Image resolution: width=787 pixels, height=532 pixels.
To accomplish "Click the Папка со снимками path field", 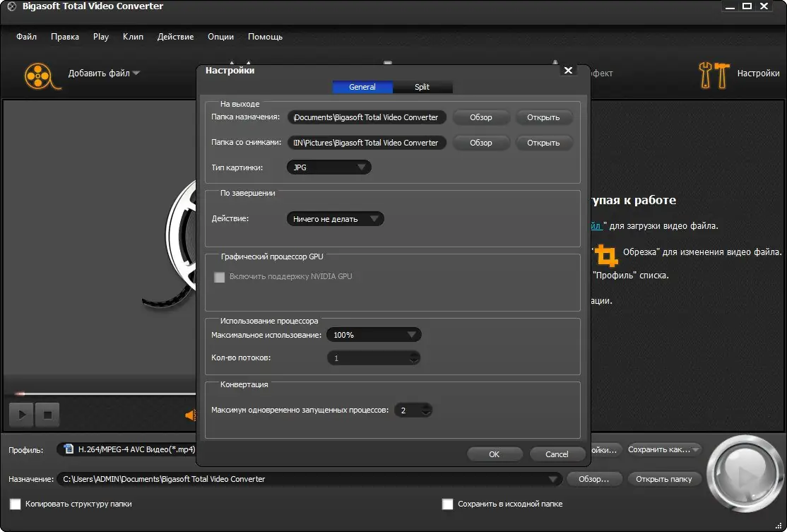I will point(367,143).
